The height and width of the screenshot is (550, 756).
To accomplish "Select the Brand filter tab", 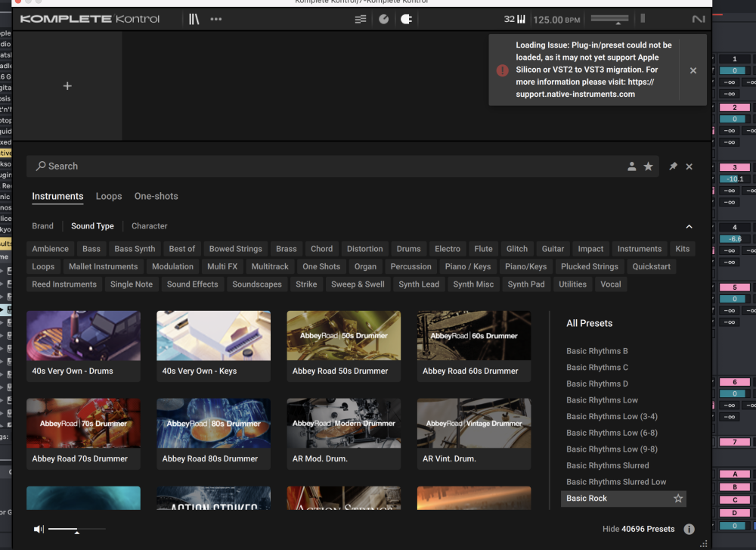I will (43, 225).
